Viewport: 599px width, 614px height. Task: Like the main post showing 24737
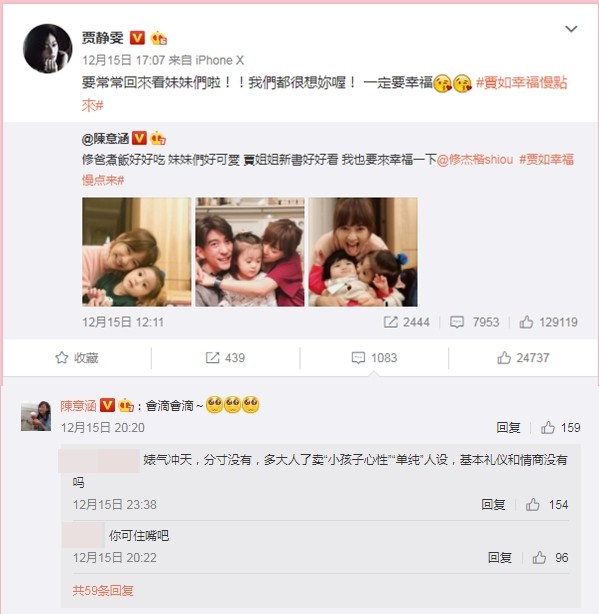pyautogui.click(x=523, y=358)
